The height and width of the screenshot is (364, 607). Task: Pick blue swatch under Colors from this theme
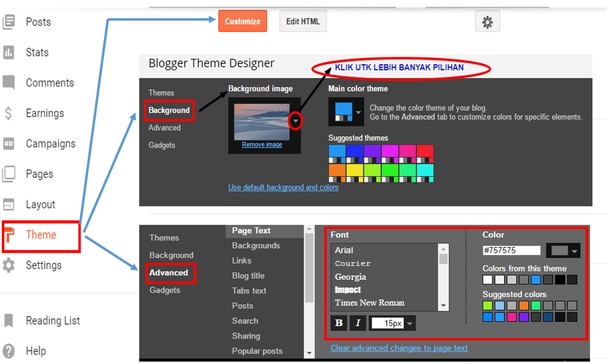click(536, 279)
